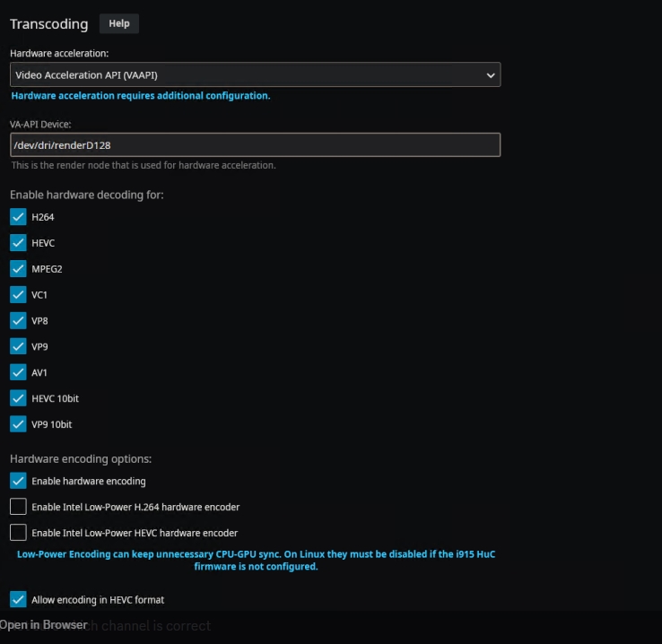Toggle HEVC 10bit decoding checkbox

[18, 397]
